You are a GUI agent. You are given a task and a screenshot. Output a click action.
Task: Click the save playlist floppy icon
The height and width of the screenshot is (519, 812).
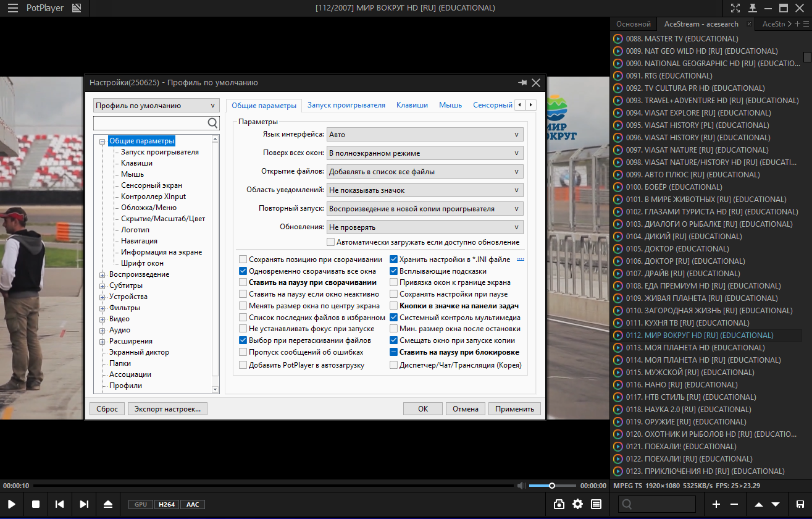800,504
